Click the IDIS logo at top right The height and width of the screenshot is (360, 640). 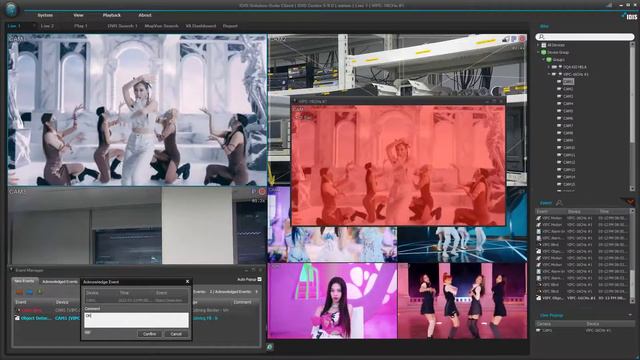coord(629,17)
